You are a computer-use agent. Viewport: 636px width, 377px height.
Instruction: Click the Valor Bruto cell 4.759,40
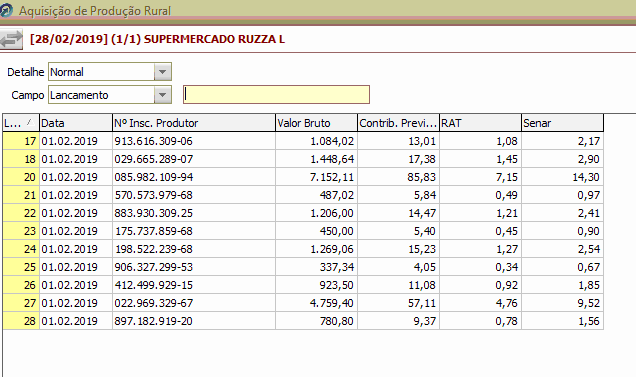(316, 303)
